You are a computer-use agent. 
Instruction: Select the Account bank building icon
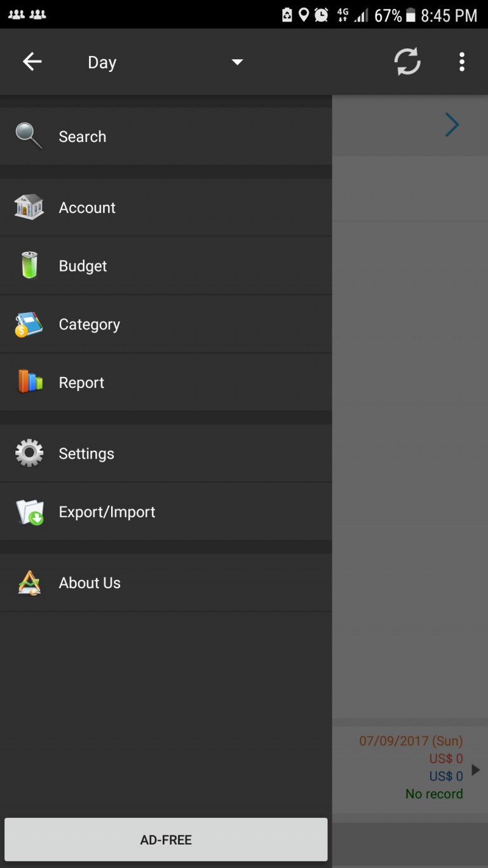point(28,207)
